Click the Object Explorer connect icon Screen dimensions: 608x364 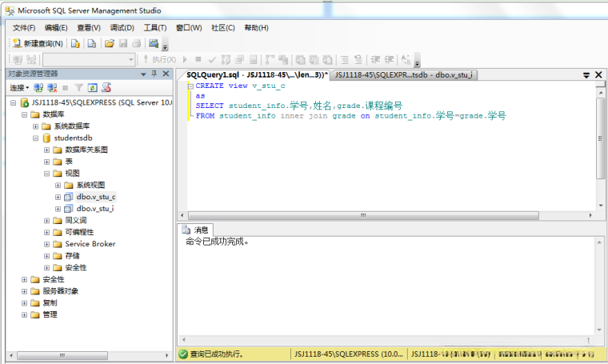38,88
